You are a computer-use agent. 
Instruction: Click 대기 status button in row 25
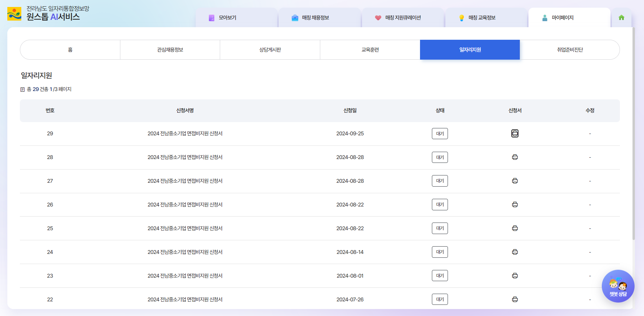click(x=440, y=228)
